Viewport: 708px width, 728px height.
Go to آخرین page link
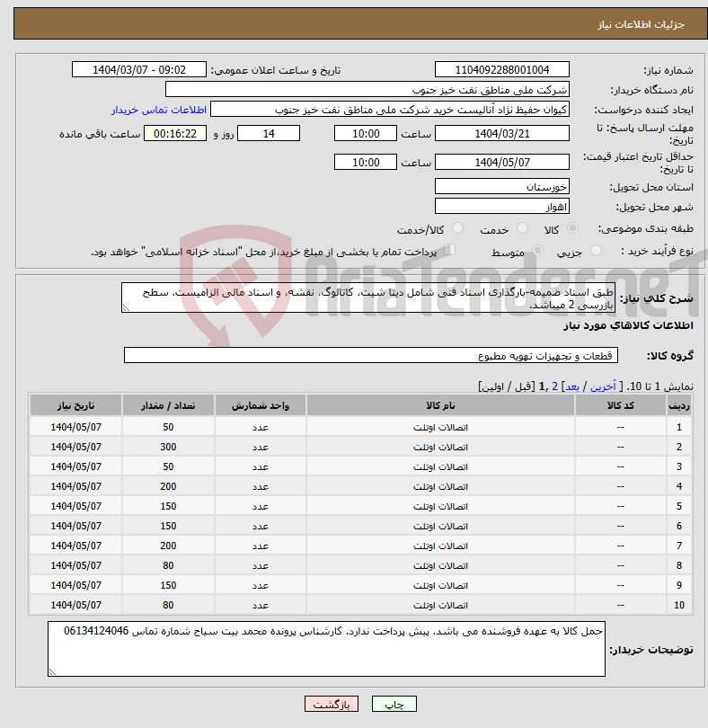click(603, 386)
